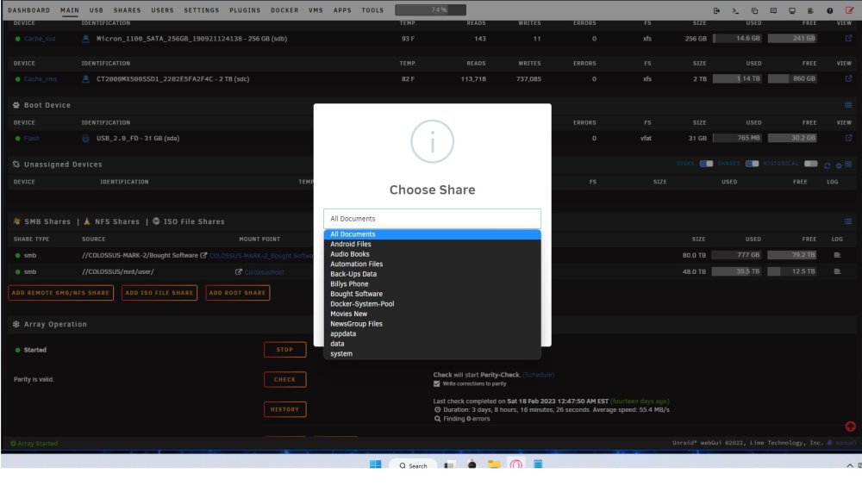This screenshot has height=504, width=862.
Task: Open Windows Start button on taskbar
Action: (376, 465)
